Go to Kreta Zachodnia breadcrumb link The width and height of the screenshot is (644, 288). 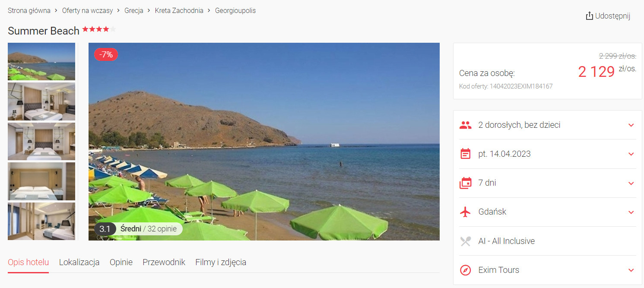pyautogui.click(x=179, y=10)
